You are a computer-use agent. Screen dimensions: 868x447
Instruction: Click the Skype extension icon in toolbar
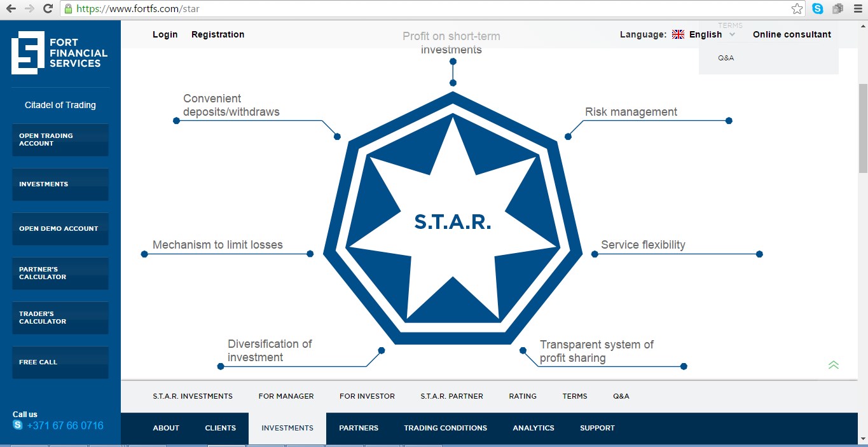818,9
